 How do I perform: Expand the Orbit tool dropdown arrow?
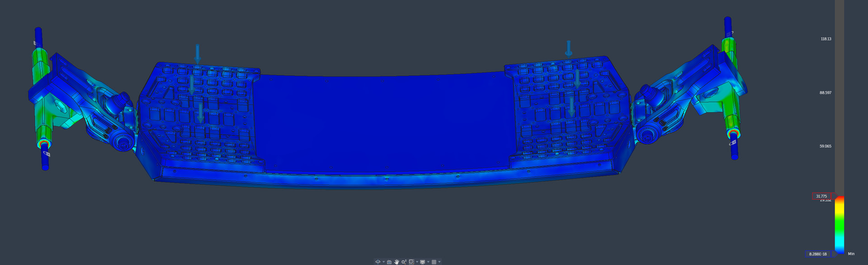[x=384, y=262]
